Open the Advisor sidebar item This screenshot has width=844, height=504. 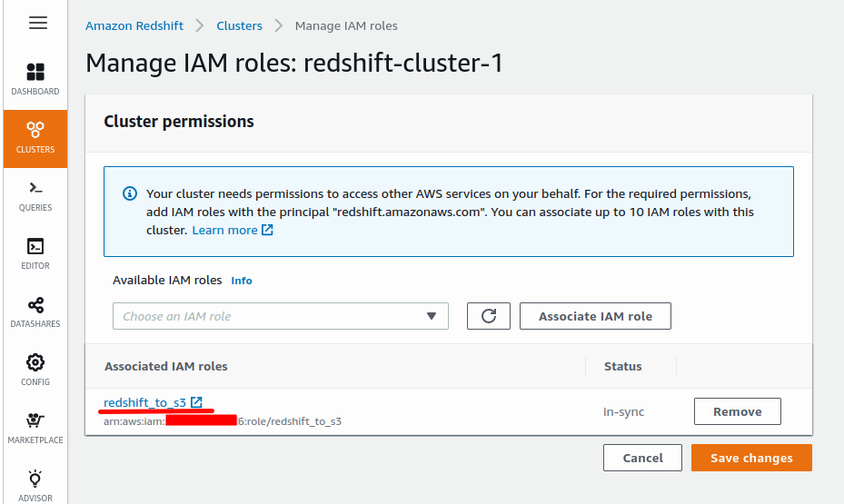point(35,486)
